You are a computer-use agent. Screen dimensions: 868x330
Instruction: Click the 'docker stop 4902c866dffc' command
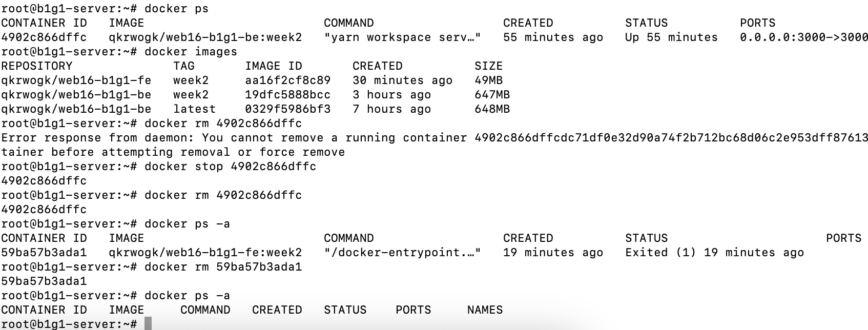(x=231, y=167)
